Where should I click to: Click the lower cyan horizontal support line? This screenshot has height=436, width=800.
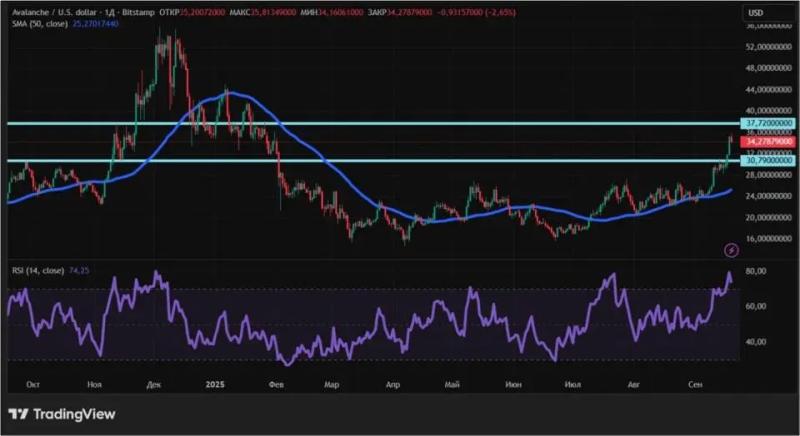[x=400, y=160]
